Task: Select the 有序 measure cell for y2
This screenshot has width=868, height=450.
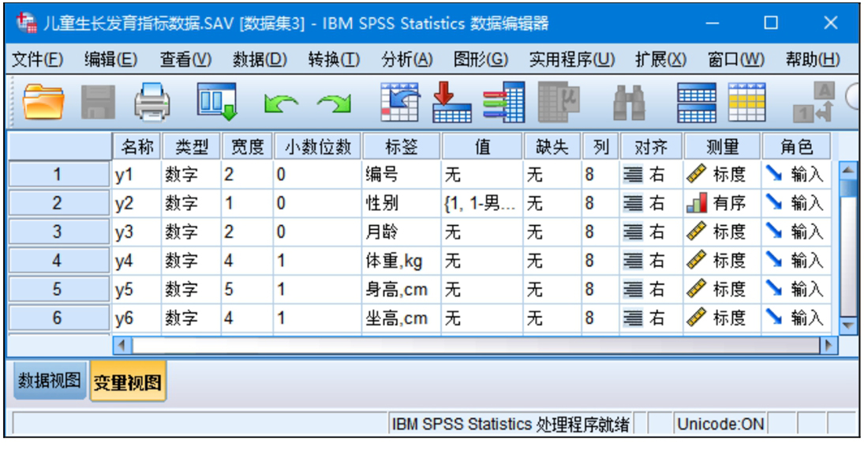Action: click(721, 204)
